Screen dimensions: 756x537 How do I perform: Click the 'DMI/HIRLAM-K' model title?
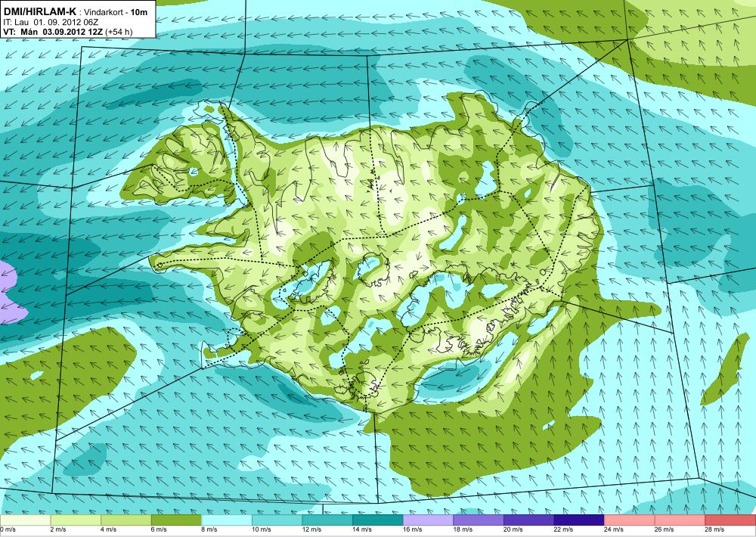[x=40, y=11]
